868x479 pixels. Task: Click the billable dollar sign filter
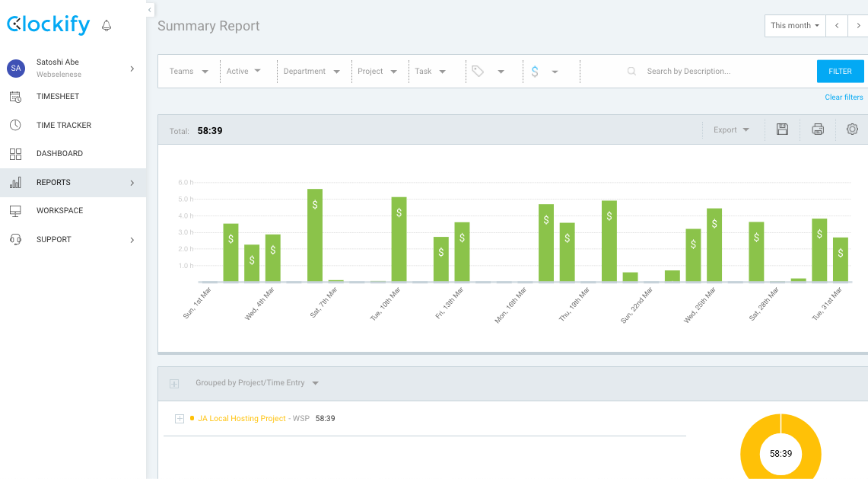click(535, 71)
